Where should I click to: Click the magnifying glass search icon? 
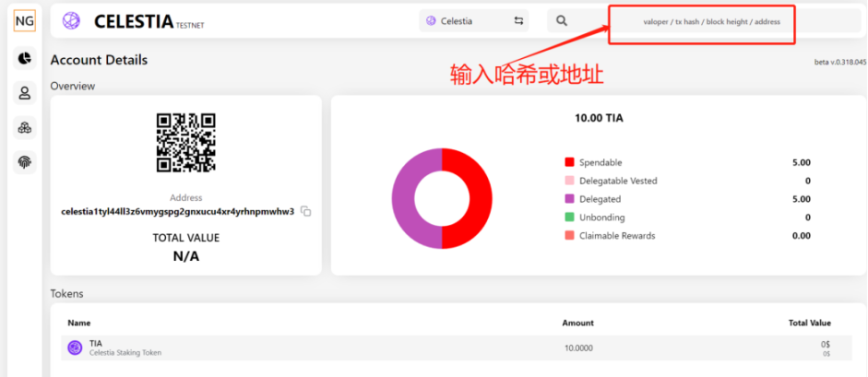point(562,21)
